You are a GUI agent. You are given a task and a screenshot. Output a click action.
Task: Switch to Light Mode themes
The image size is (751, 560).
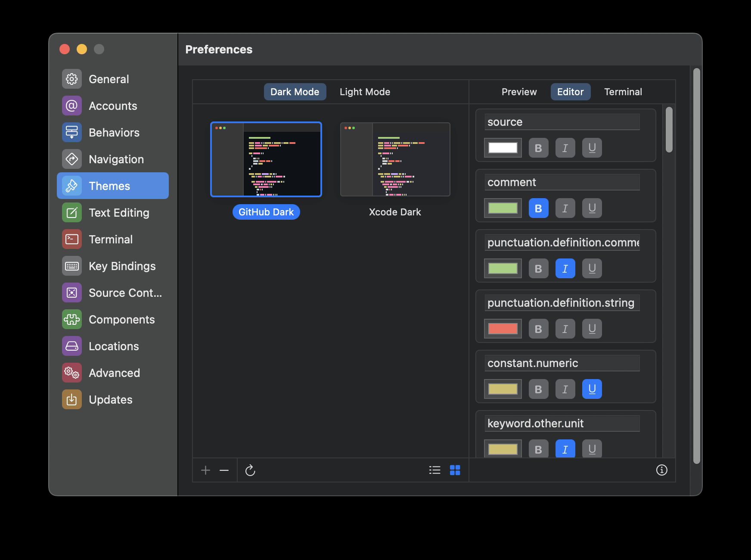(x=364, y=92)
